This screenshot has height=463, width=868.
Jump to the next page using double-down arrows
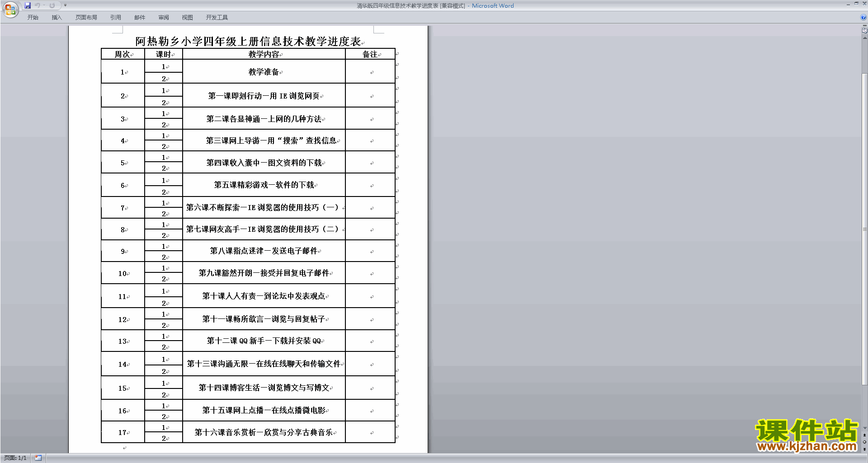pyautogui.click(x=864, y=449)
